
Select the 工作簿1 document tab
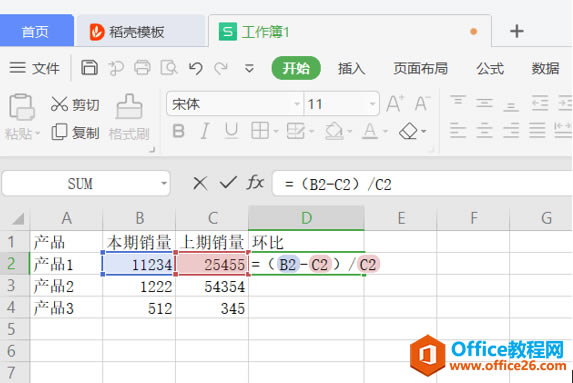(350, 31)
